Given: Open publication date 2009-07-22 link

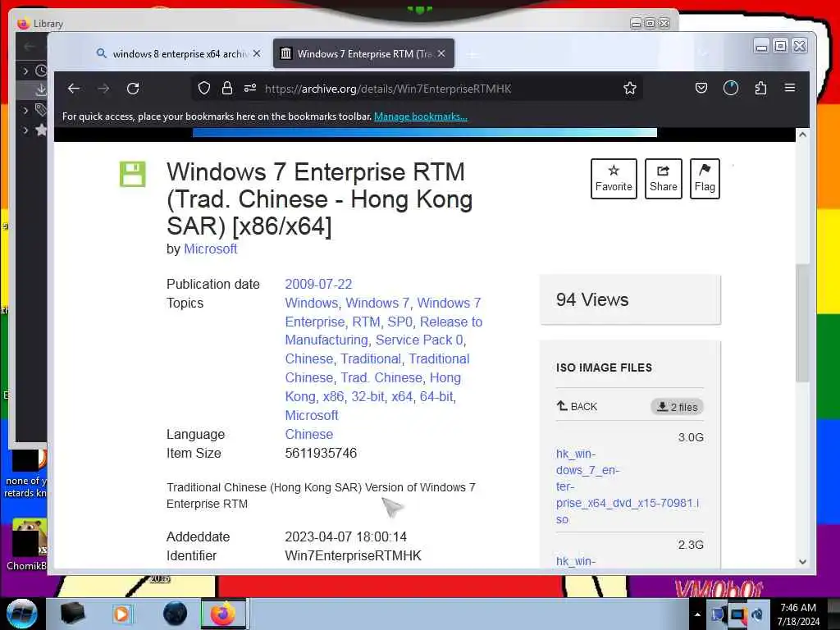Looking at the screenshot, I should [318, 284].
